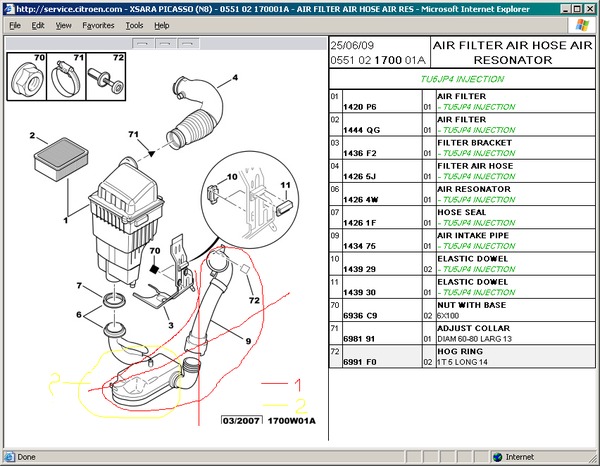Click the corrugated air hose drawing labeled 4

pos(195,113)
